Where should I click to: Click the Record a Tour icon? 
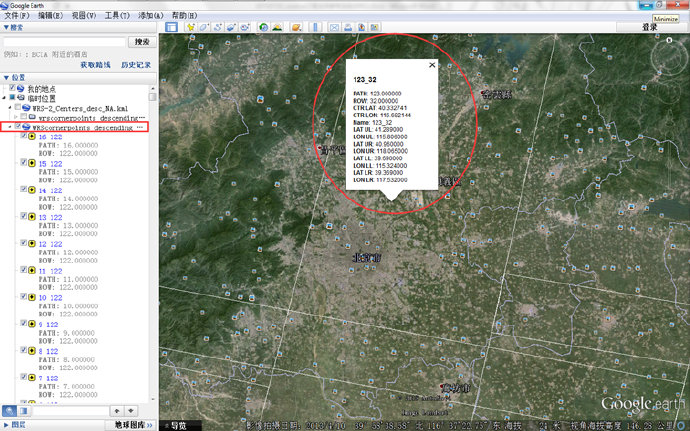245,27
